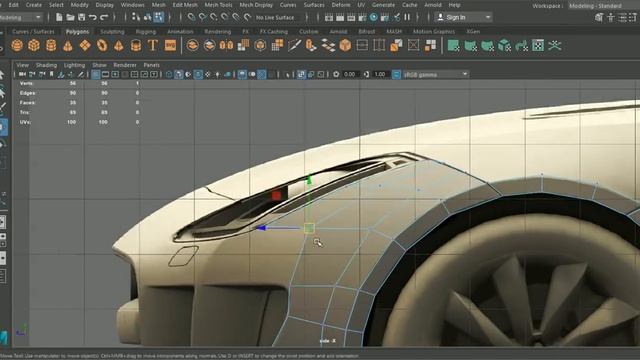Switch to the MASH shelf tab
The width and height of the screenshot is (640, 360).
[394, 31]
